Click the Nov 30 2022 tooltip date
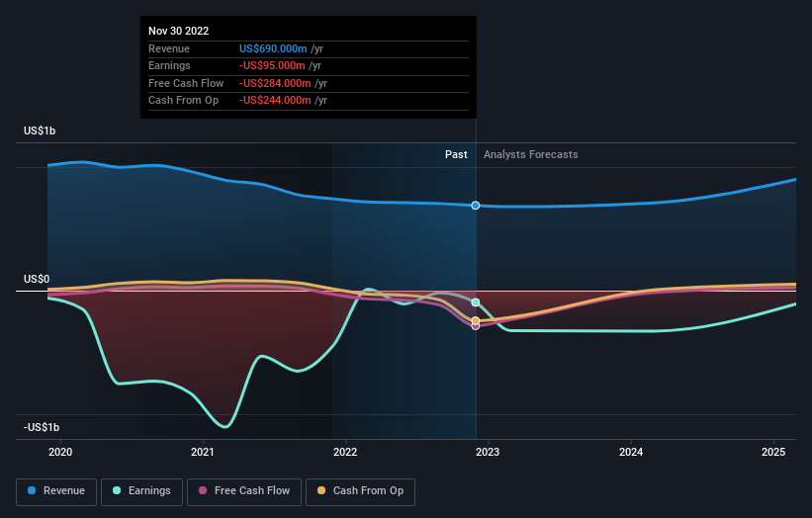Screen dimensions: 812x518 (179, 31)
